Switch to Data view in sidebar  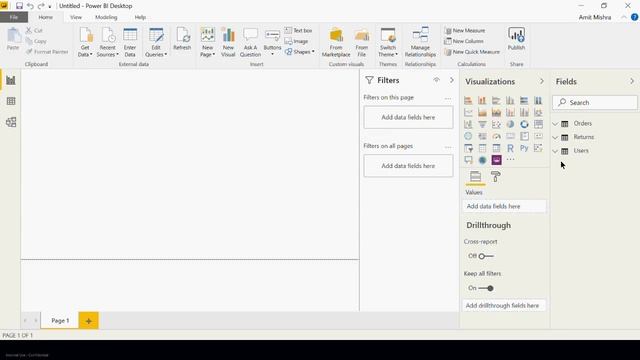pos(11,101)
